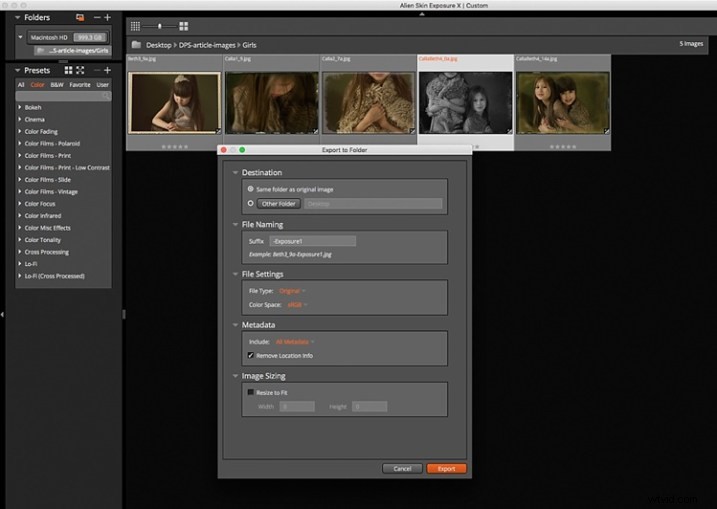Image resolution: width=717 pixels, height=509 pixels.
Task: Open the Color Space dropdown
Action: tap(297, 304)
